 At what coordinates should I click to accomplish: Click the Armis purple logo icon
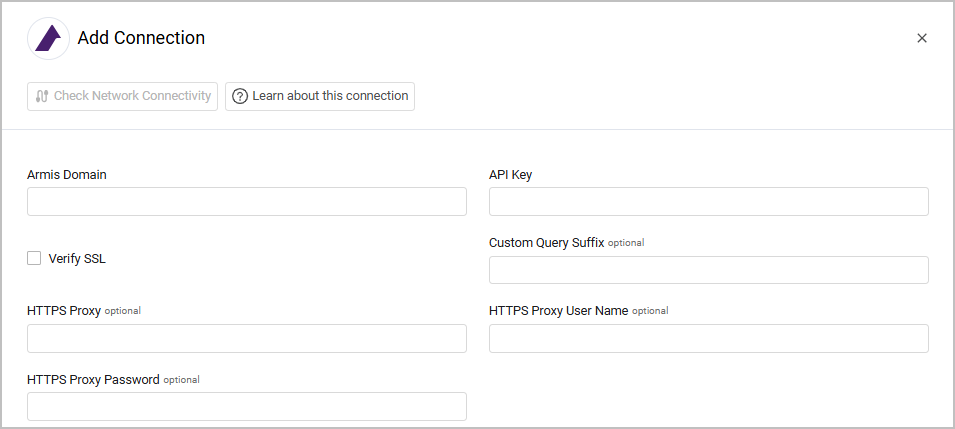coord(48,39)
